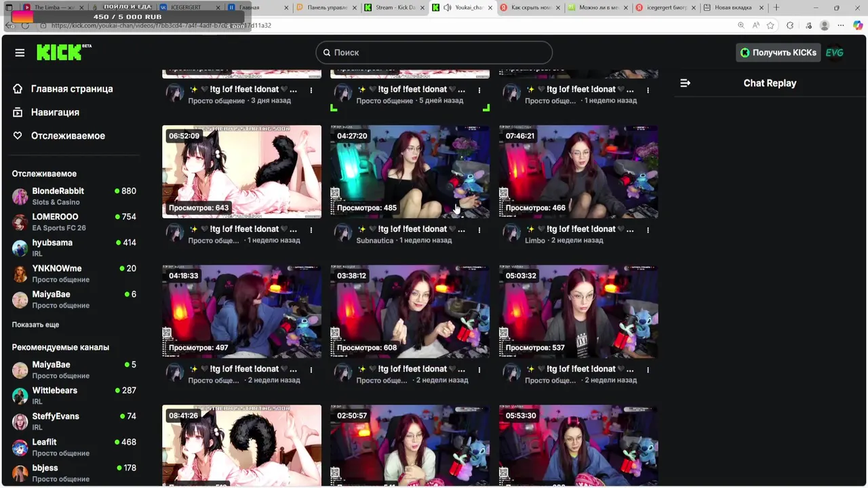Viewport: 868px width, 488px height.
Task: Open BlondeRabbit channel avatar
Action: 20,197
